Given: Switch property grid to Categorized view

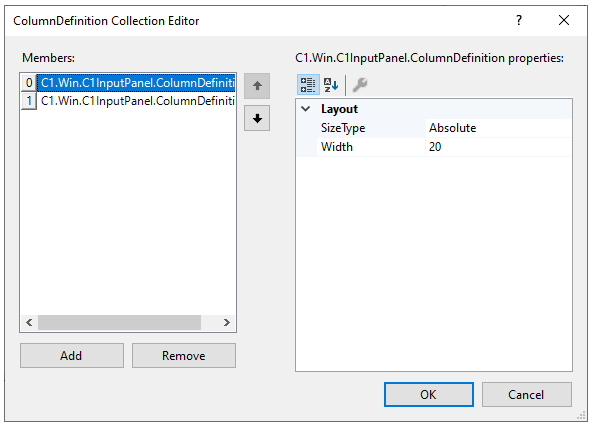Looking at the screenshot, I should 308,84.
